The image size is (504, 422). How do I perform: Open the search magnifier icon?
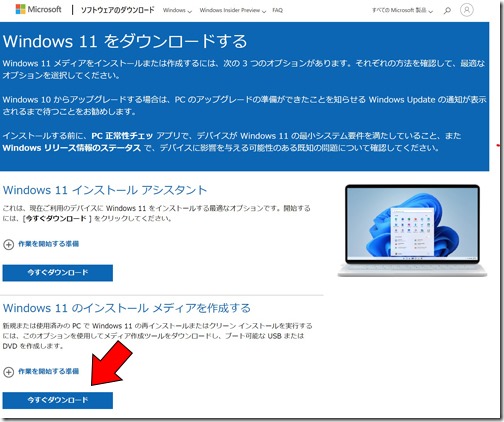447,10
